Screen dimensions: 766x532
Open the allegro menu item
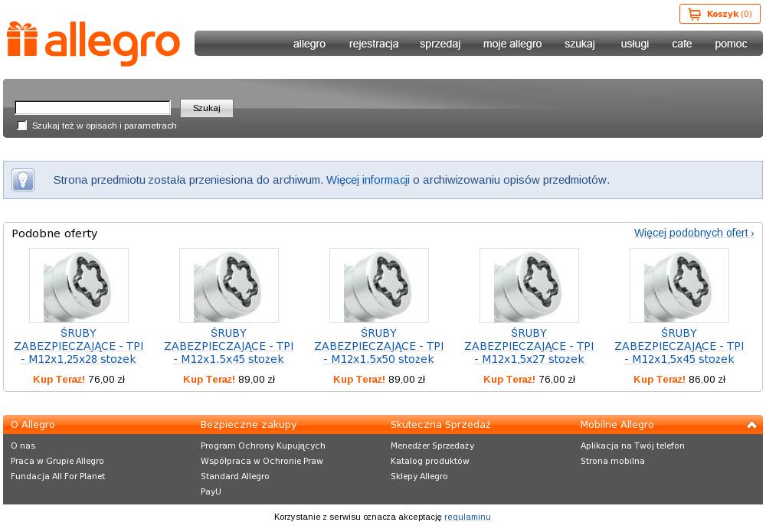(309, 44)
